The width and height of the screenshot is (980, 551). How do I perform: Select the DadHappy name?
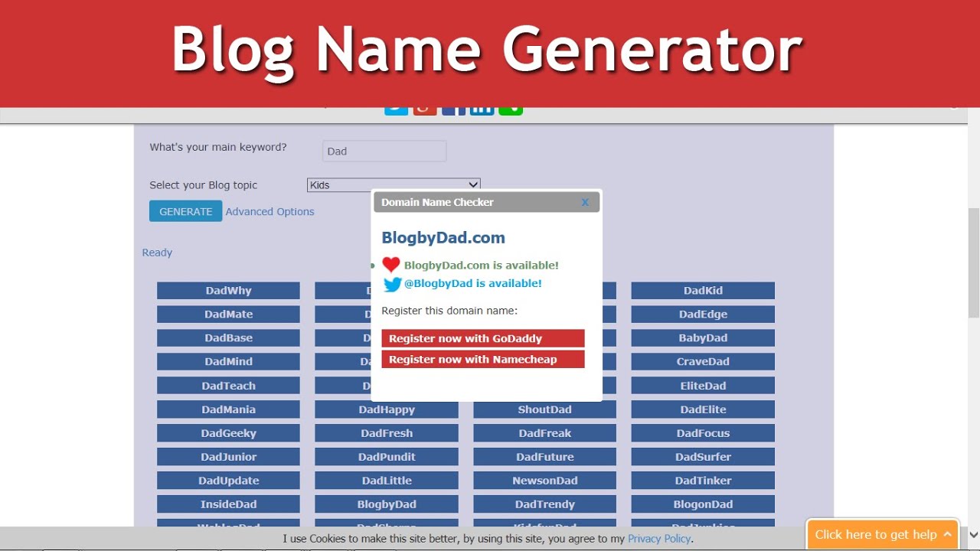(x=387, y=409)
